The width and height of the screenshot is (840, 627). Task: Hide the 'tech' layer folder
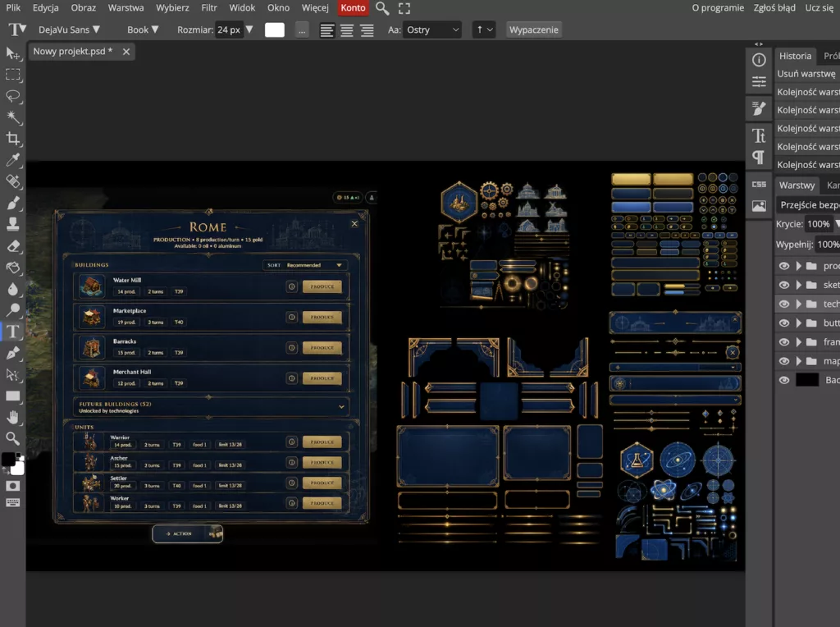tap(783, 304)
